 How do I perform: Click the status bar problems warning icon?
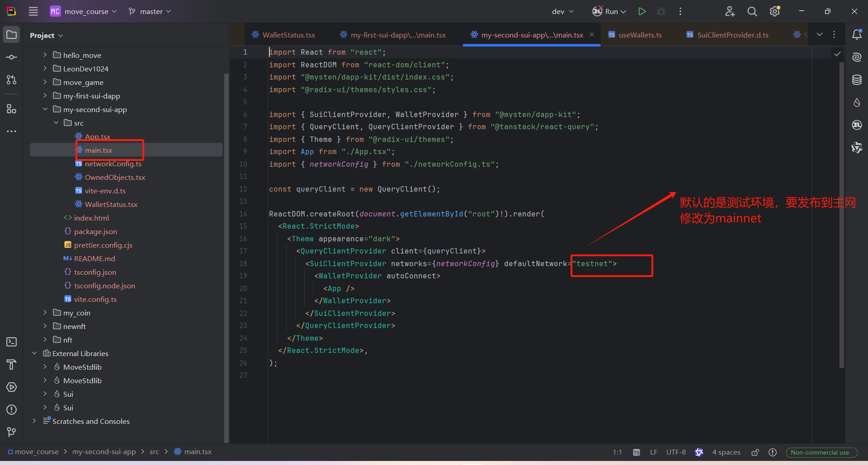773,452
